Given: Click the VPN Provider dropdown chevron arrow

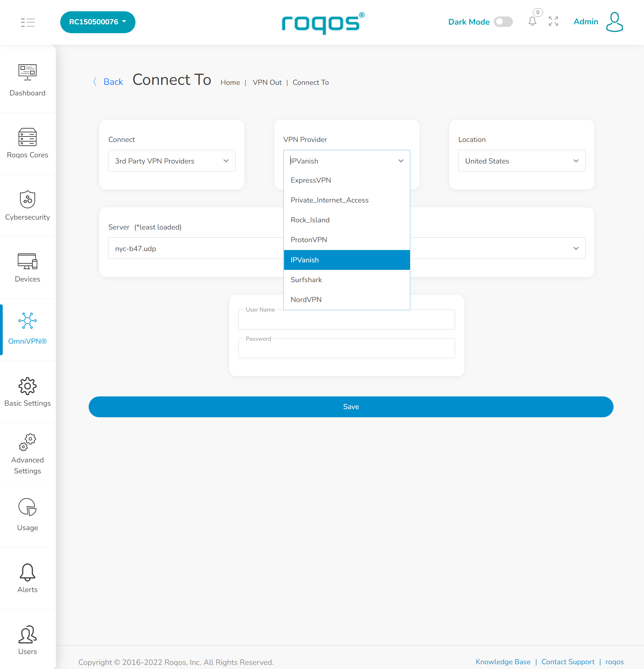Looking at the screenshot, I should pyautogui.click(x=401, y=161).
